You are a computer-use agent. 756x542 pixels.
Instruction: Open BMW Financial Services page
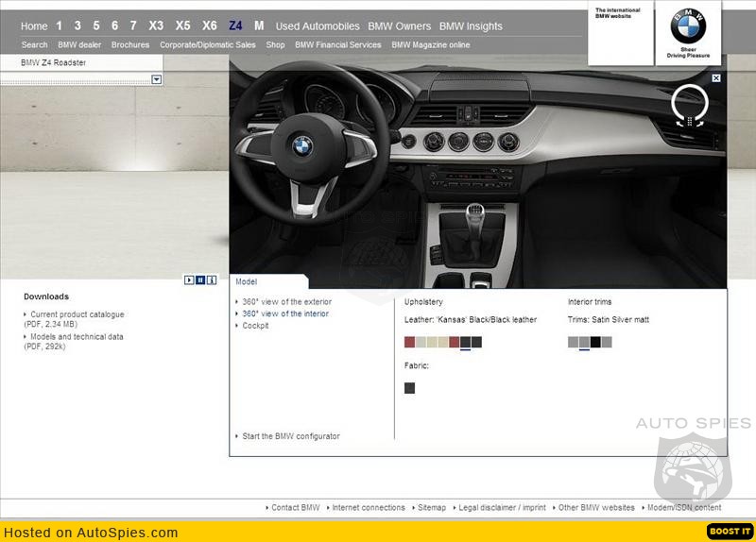pos(337,44)
